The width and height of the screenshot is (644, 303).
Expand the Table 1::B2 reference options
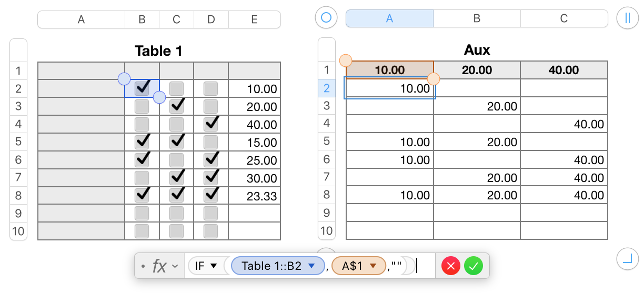tap(312, 266)
